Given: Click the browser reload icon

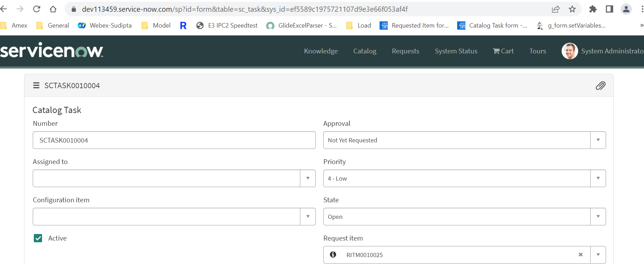Looking at the screenshot, I should 37,9.
